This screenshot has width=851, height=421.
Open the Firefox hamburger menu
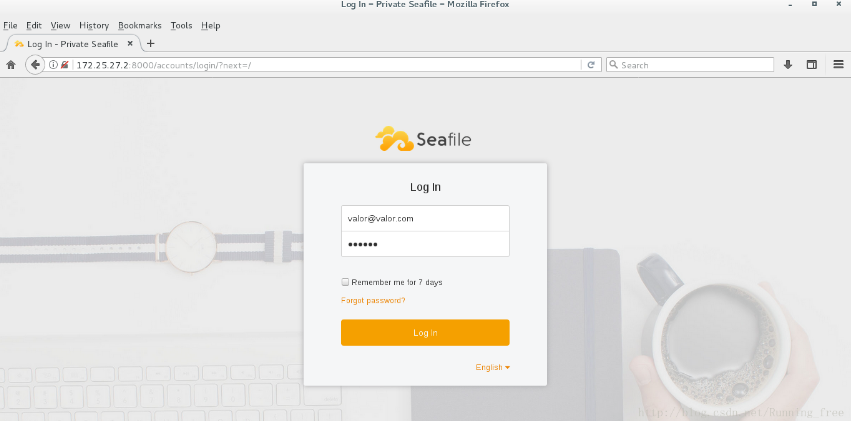tap(837, 65)
